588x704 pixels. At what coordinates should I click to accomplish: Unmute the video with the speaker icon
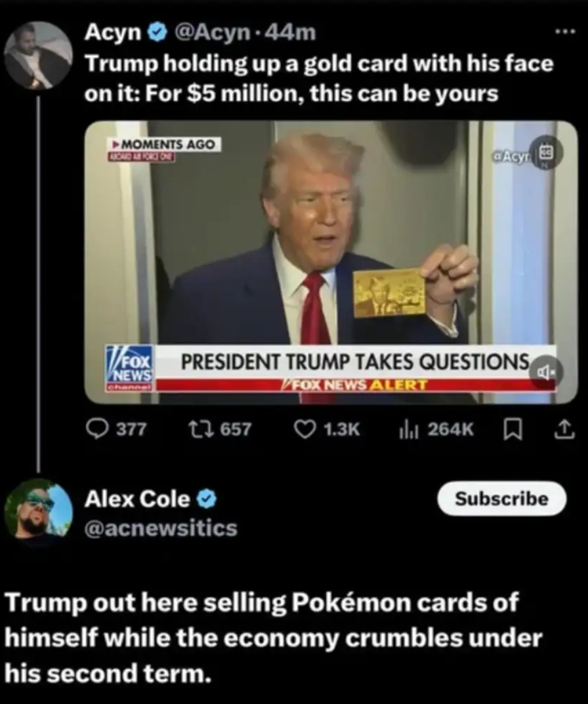tap(545, 372)
